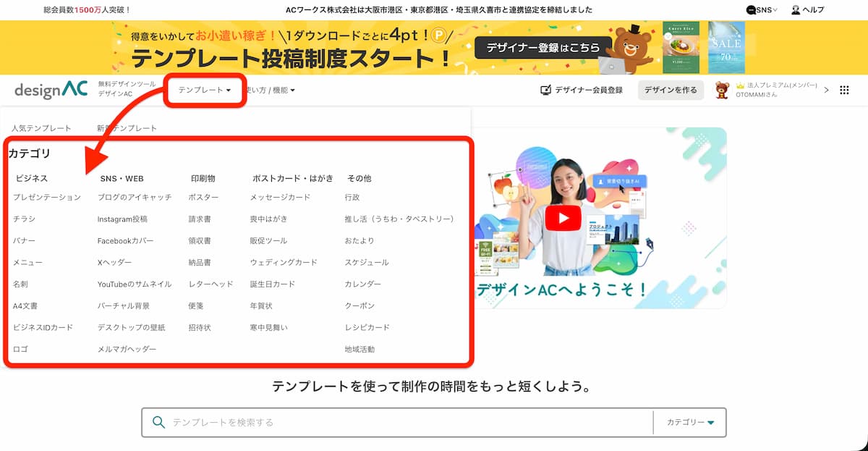Expand the テンプレート dropdown menu

(205, 90)
